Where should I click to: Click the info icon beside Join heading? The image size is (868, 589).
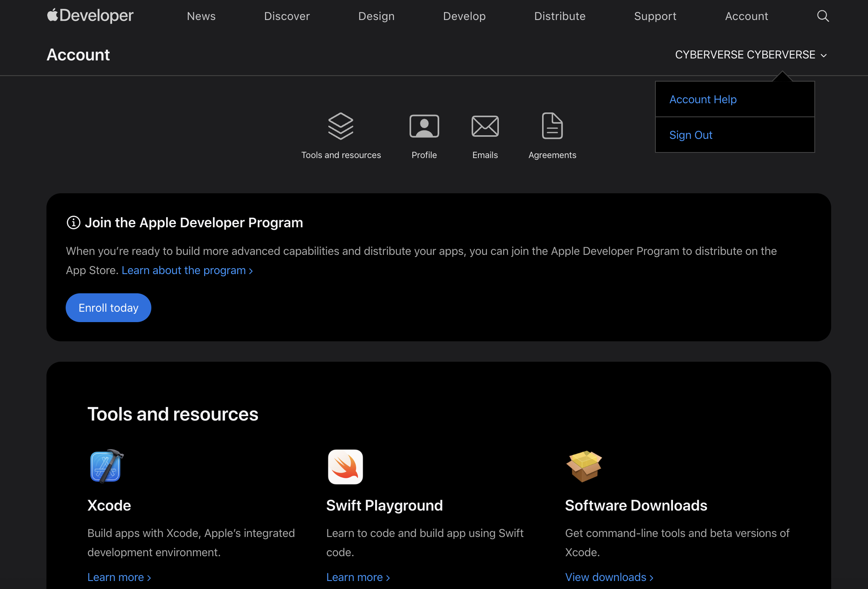coord(73,222)
